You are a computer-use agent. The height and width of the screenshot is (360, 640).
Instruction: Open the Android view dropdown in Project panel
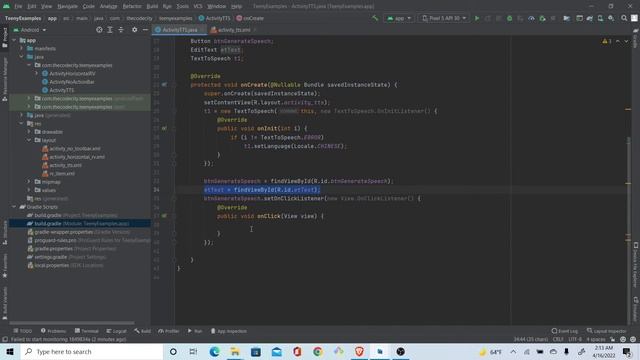pyautogui.click(x=29, y=30)
